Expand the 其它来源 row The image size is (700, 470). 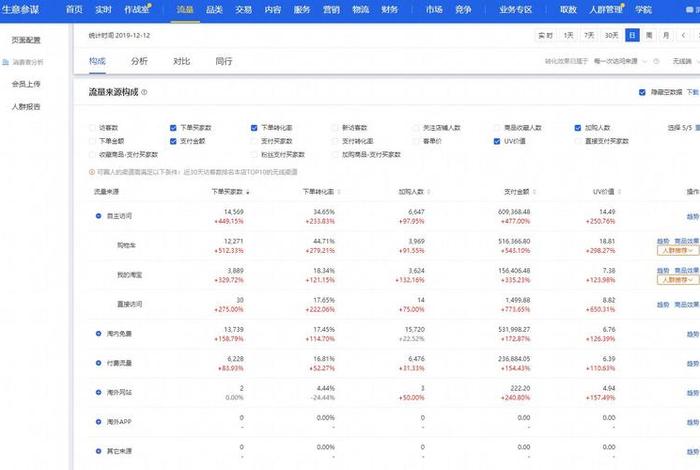[98, 451]
